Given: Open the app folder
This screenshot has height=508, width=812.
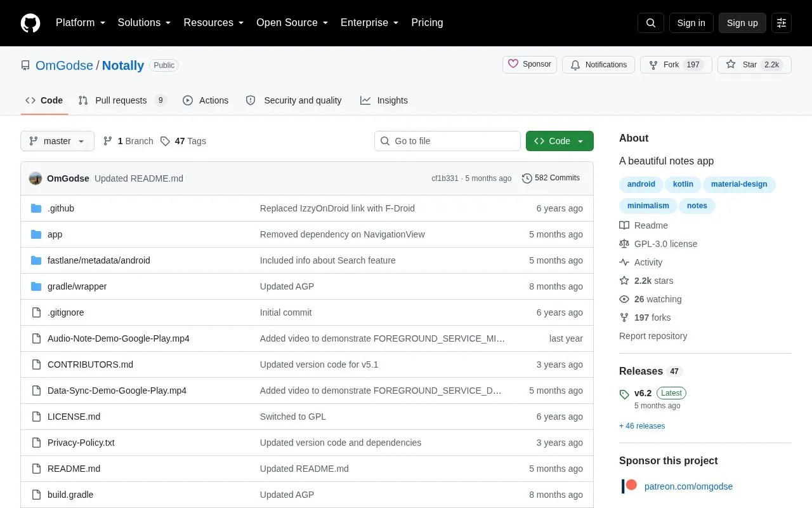Looking at the screenshot, I should pyautogui.click(x=55, y=234).
